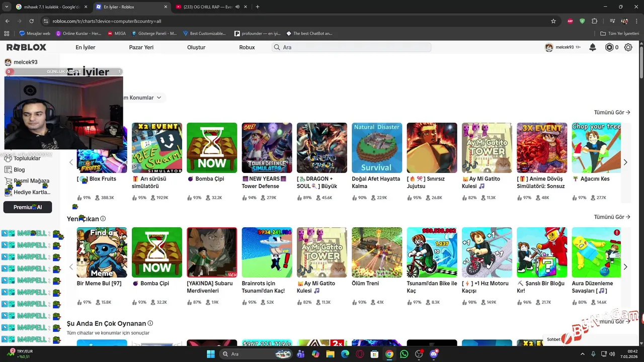This screenshot has height=362, width=644.
Task: Open the Chrome three-dot menu
Action: [x=636, y=21]
